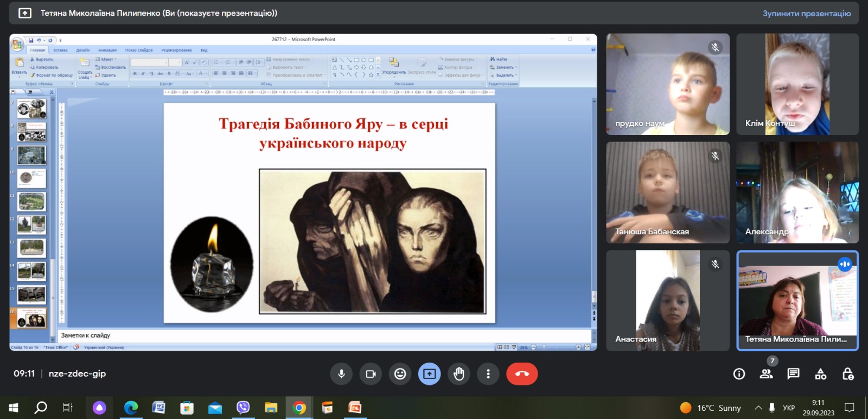Click Найти in editing group

[499, 59]
